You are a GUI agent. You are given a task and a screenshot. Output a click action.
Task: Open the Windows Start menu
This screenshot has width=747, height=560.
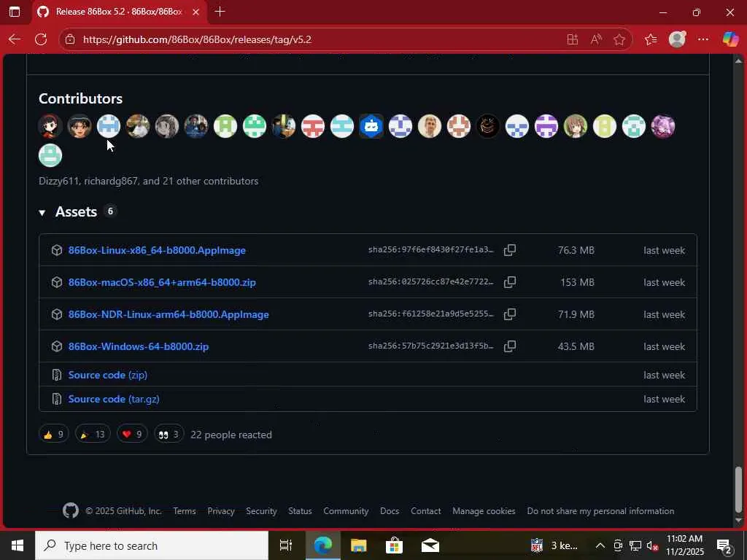click(18, 545)
